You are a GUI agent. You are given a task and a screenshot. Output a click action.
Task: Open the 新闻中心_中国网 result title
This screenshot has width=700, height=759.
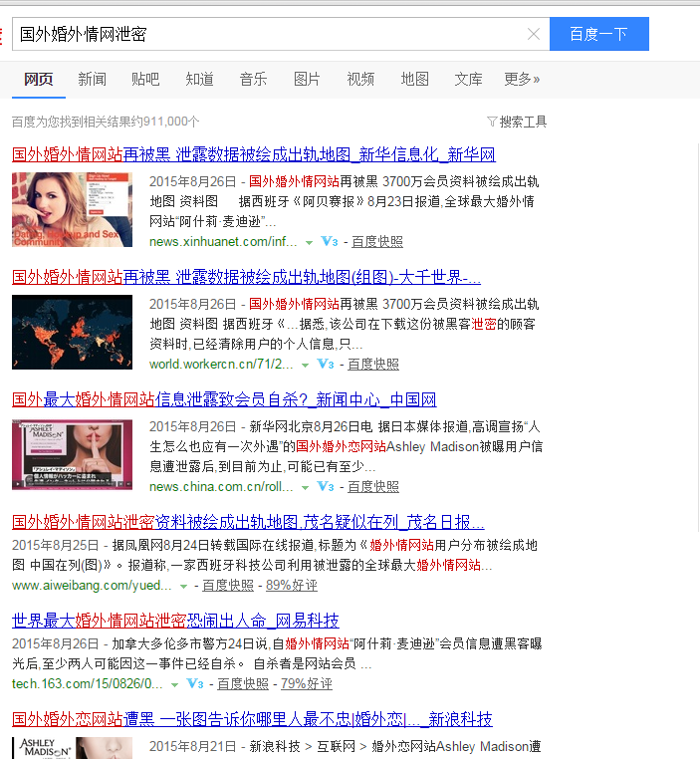pos(224,399)
